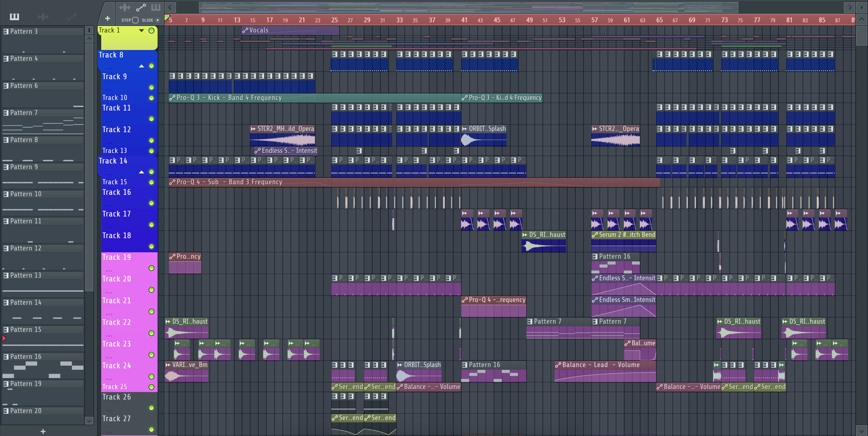Mute Track 13 with its green LED
Image resolution: width=868 pixels, height=436 pixels.
click(152, 151)
